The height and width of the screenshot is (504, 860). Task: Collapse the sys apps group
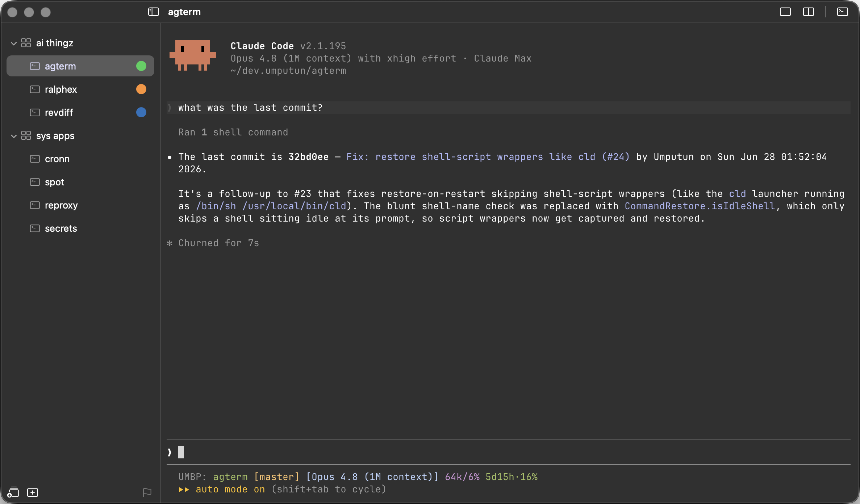[14, 136]
